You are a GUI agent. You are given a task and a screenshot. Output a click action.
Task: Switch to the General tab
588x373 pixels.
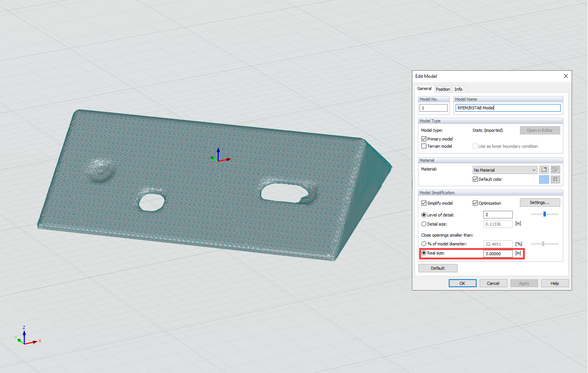coord(424,89)
